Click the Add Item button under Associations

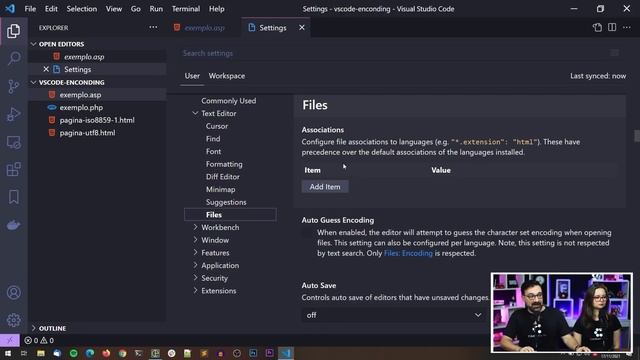coord(325,187)
